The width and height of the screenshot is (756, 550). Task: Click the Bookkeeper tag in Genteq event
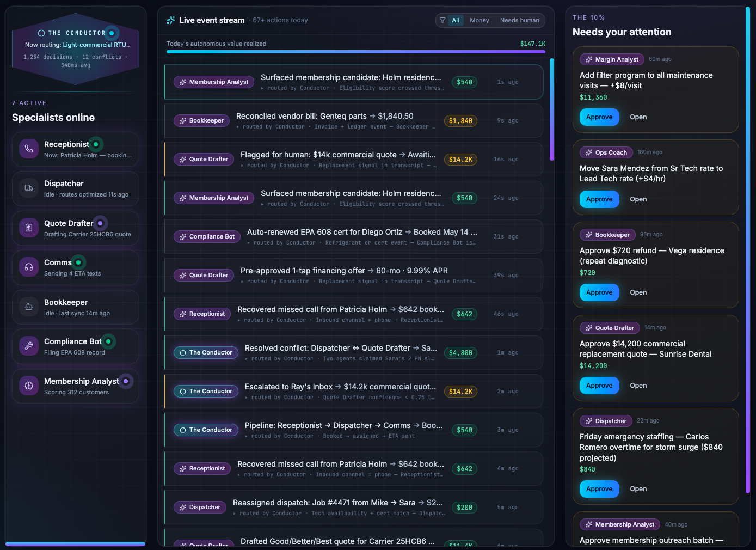point(201,121)
